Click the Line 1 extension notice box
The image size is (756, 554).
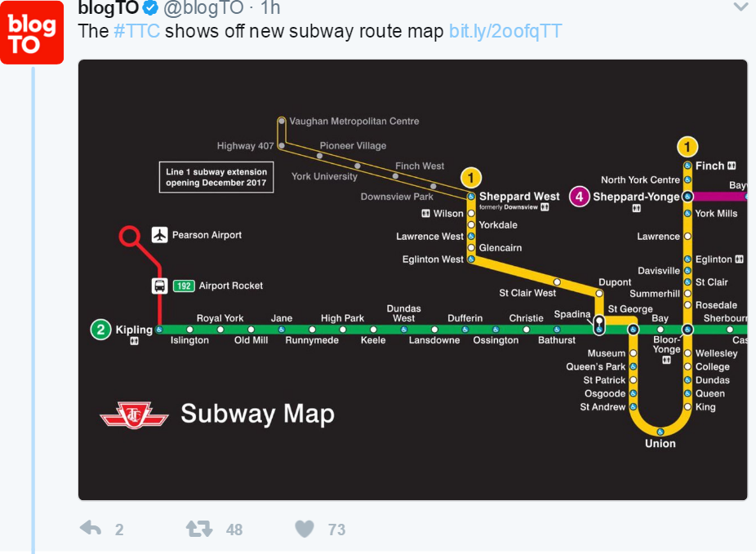(x=216, y=177)
